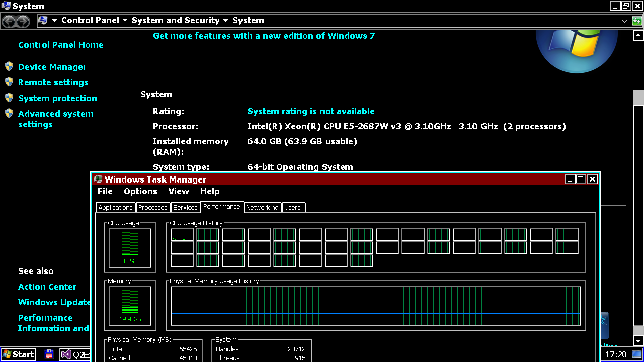This screenshot has height=362, width=644.
Task: Open the floppy disk icon in taskbar
Action: point(49,354)
